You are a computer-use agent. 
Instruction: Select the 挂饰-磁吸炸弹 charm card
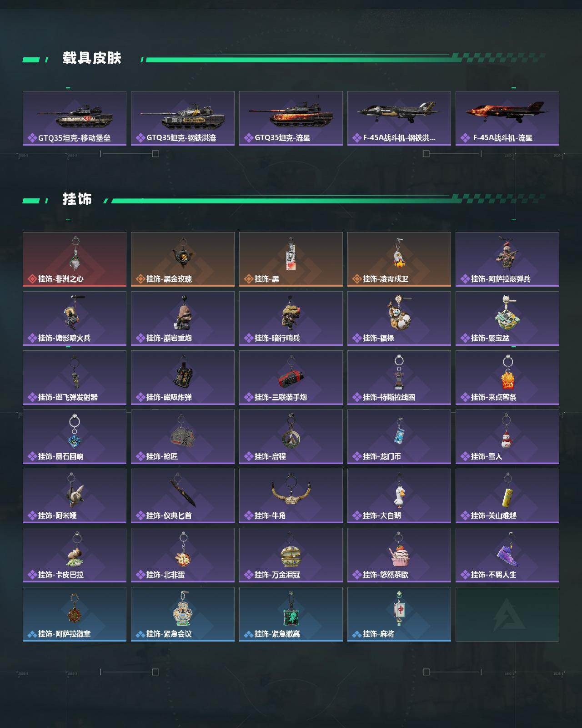(x=183, y=378)
